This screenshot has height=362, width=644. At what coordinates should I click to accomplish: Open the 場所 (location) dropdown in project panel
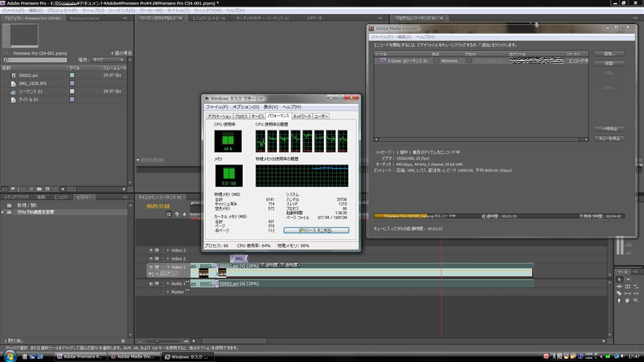point(107,60)
